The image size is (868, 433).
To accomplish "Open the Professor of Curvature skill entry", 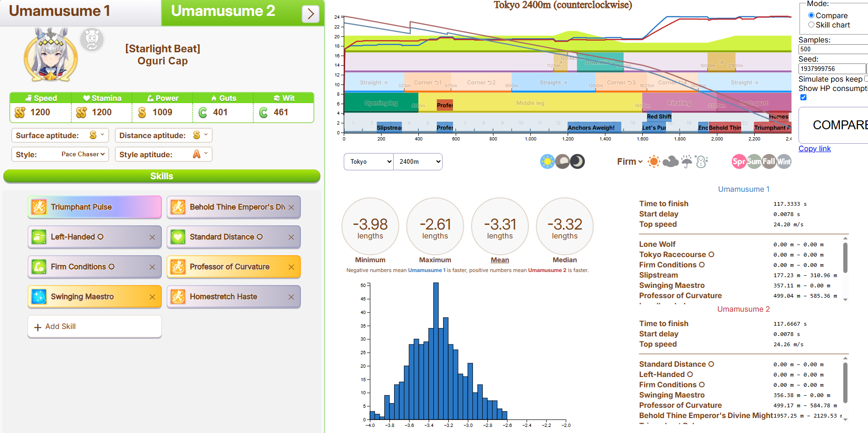I will 234,267.
